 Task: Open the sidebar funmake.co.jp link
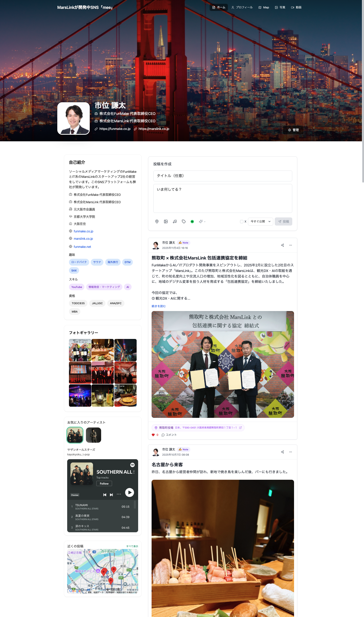coord(83,231)
